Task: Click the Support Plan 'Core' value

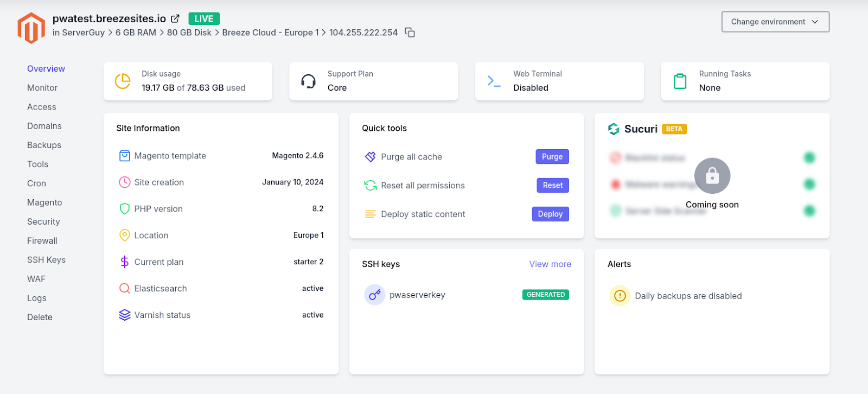Action: pyautogui.click(x=337, y=88)
